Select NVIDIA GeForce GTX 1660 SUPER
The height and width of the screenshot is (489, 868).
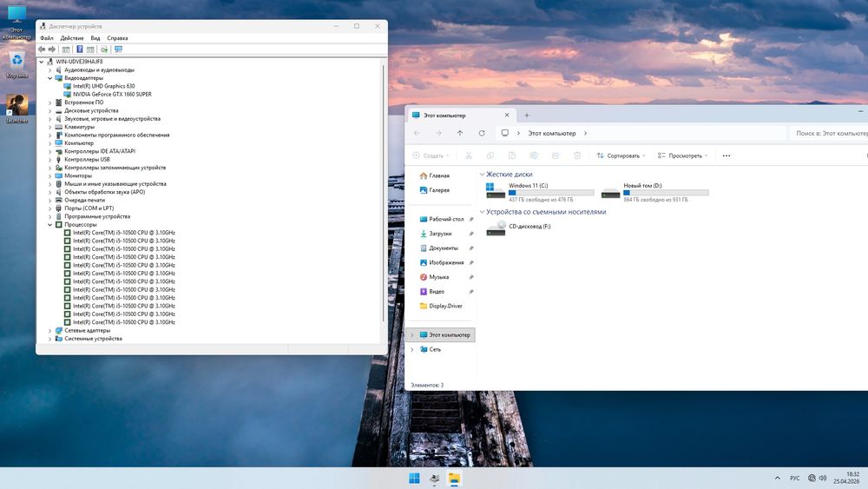(112, 95)
